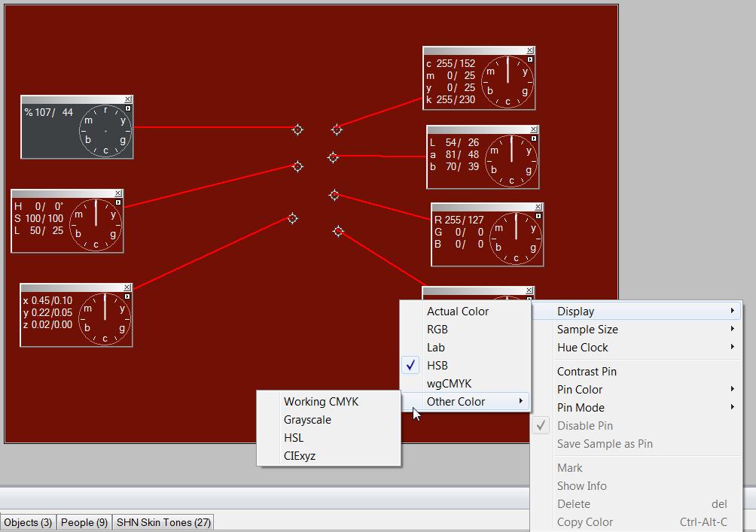This screenshot has width=756, height=532.
Task: Click the S 100/100 value row
Action: point(38,218)
